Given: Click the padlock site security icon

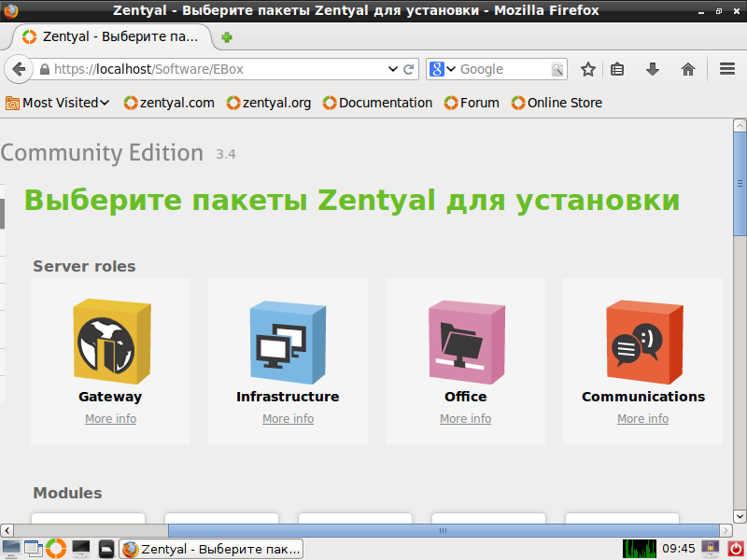Looking at the screenshot, I should point(44,69).
